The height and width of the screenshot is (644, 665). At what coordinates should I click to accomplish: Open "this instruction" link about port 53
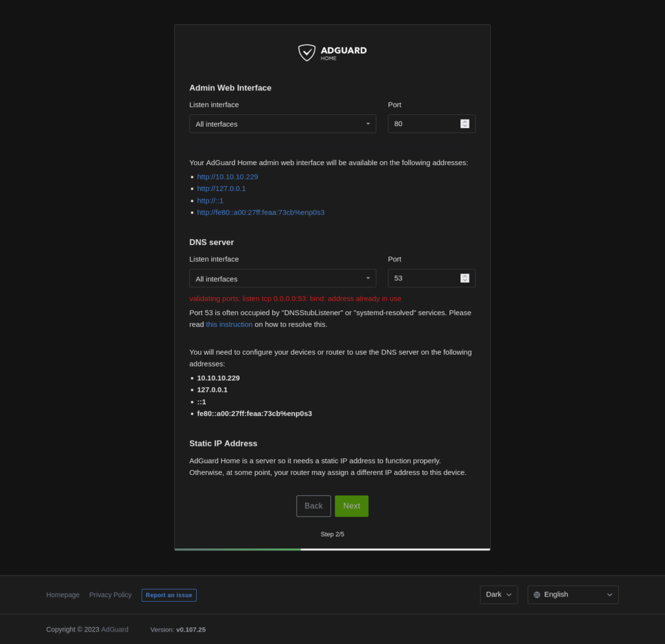pos(229,324)
